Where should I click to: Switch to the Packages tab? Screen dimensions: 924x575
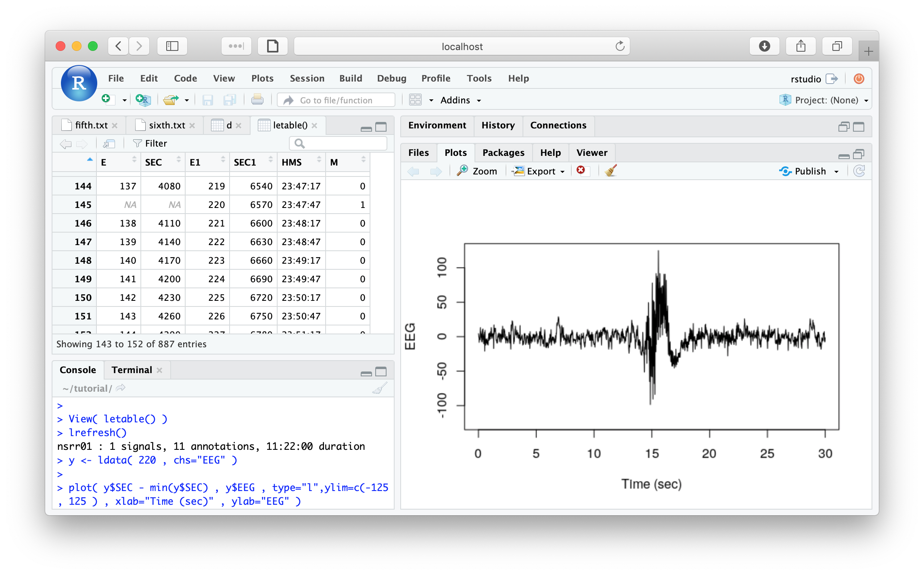click(x=503, y=153)
